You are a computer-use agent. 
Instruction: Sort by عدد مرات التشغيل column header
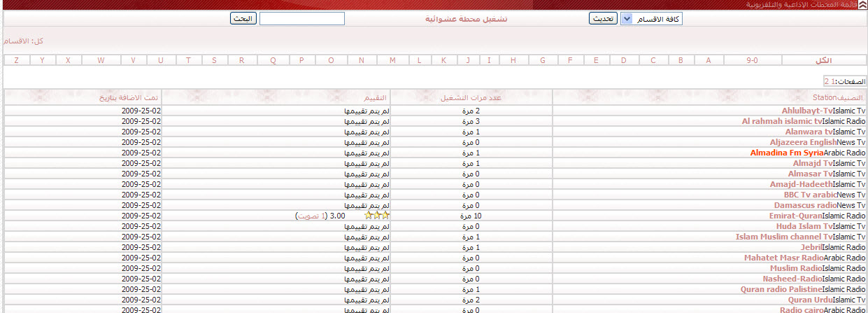pos(471,97)
